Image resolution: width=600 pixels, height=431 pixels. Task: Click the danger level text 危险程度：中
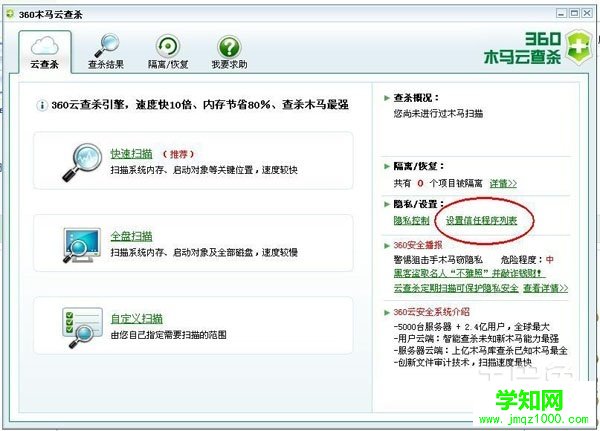point(527,260)
